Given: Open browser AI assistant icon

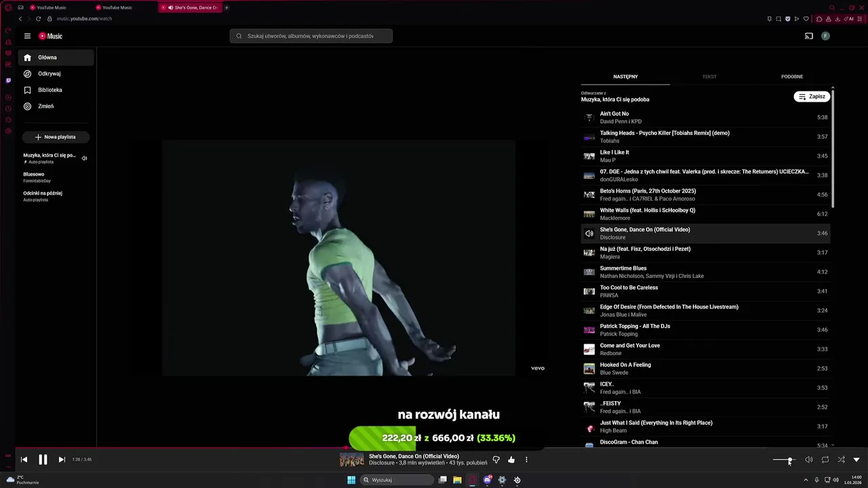Looking at the screenshot, I should coord(850,19).
